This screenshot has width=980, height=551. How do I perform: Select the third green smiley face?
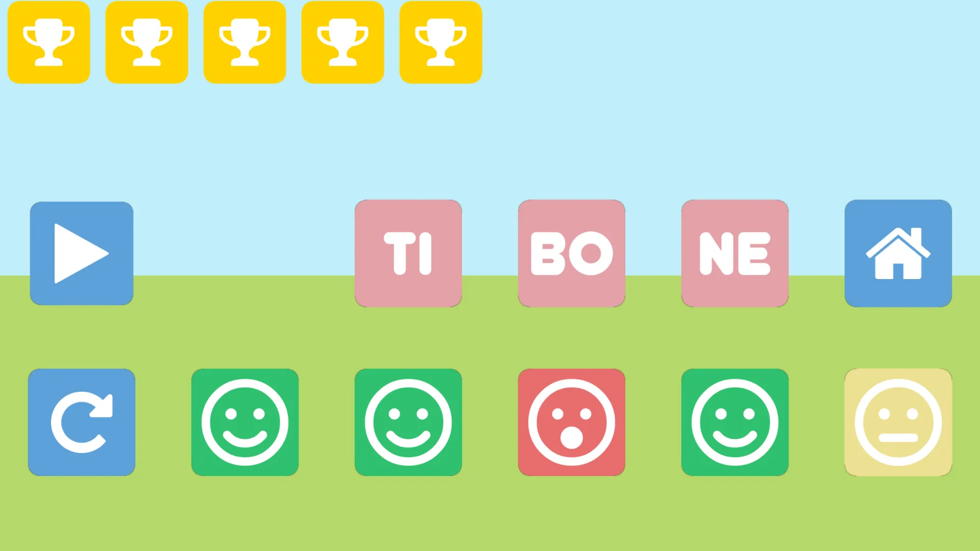click(x=734, y=423)
